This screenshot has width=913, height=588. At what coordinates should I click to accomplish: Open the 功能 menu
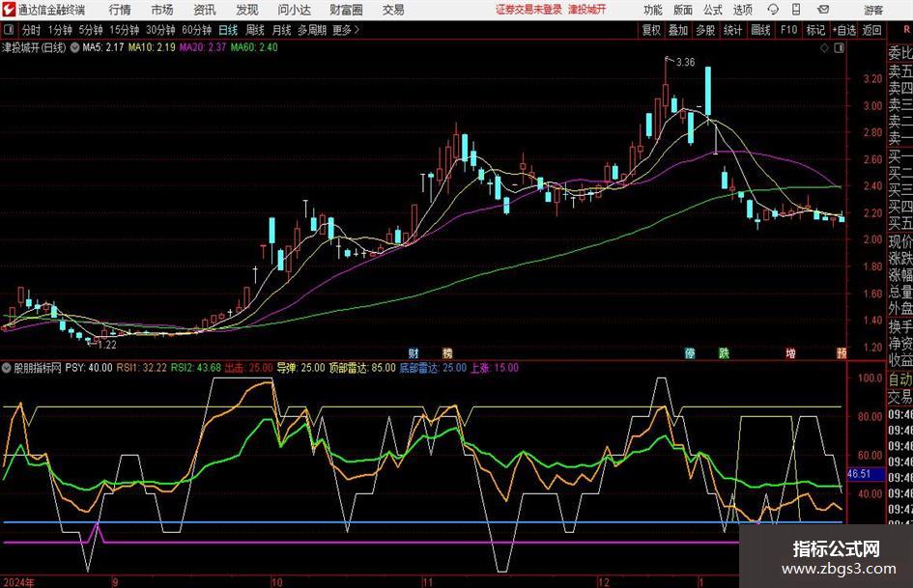click(653, 10)
